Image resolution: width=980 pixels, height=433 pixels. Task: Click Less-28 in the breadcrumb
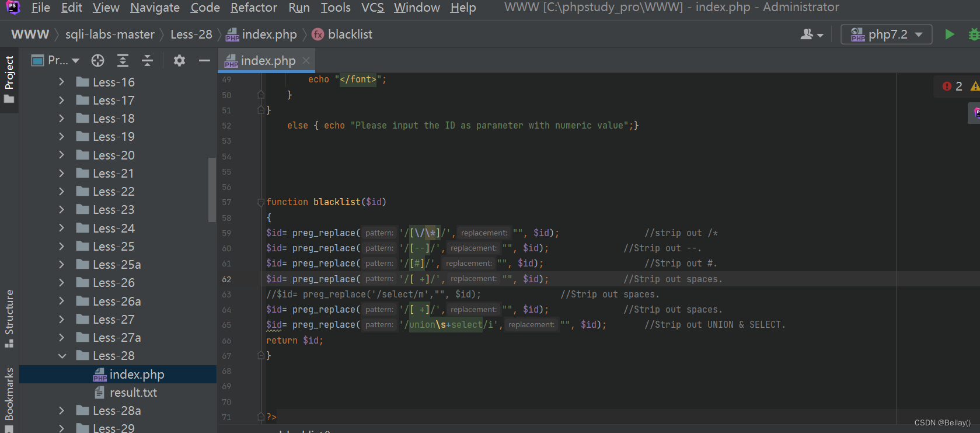191,34
